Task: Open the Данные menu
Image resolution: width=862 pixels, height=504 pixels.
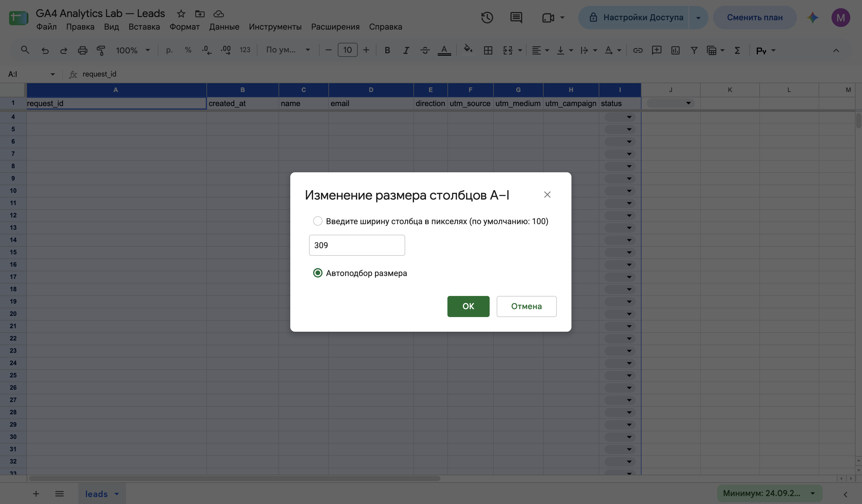Action: click(x=224, y=27)
